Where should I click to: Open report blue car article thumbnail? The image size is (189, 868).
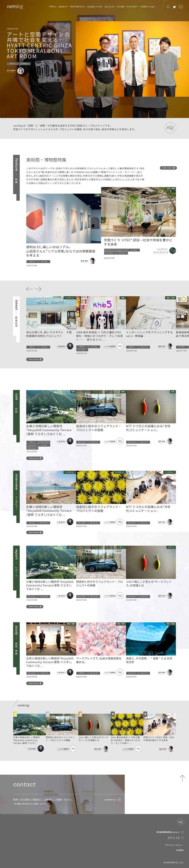coord(101,562)
